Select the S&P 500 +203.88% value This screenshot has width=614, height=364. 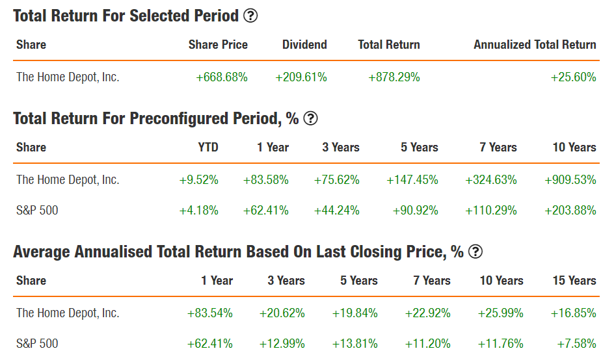570,211
